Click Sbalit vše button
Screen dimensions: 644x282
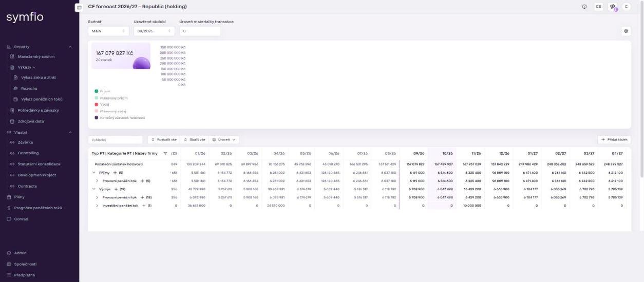194,139
